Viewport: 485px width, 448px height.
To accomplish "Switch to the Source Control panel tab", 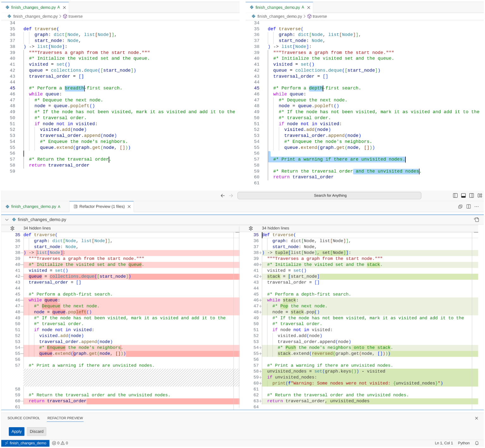I will pyautogui.click(x=24, y=418).
